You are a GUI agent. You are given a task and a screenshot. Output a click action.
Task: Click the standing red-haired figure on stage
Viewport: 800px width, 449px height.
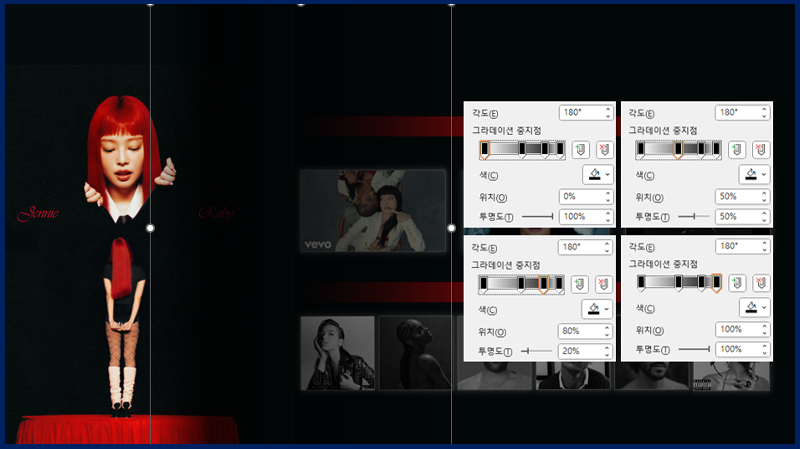(121, 327)
